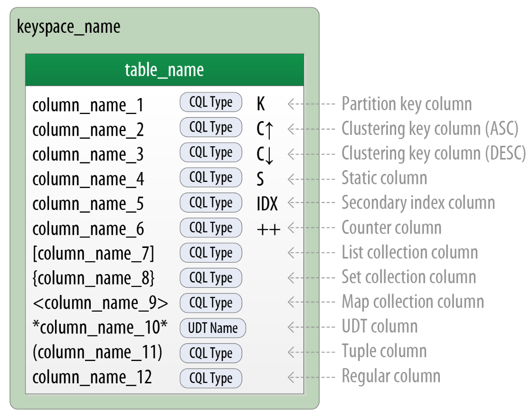The height and width of the screenshot is (418, 532).
Task: Click CQL Type badge for column_name_1
Action: click(x=211, y=103)
